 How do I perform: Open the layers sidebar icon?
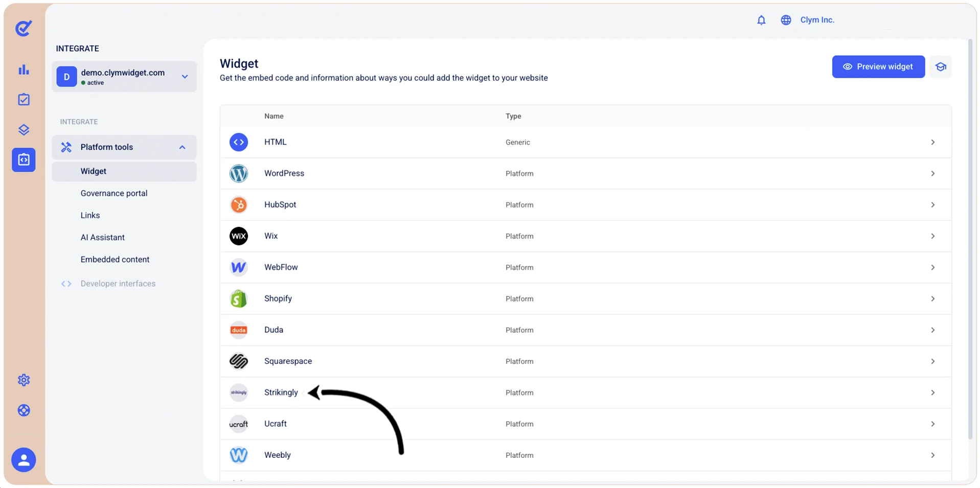tap(24, 130)
